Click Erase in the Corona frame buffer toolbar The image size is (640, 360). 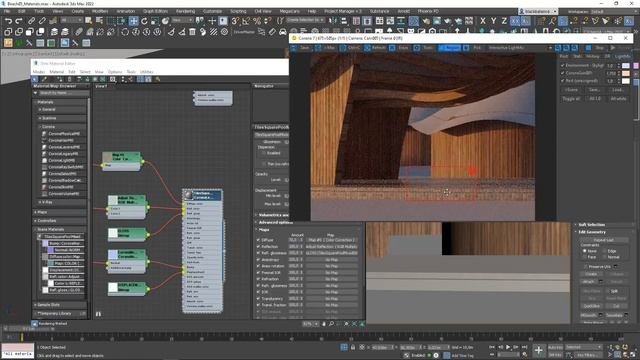pyautogui.click(x=399, y=48)
